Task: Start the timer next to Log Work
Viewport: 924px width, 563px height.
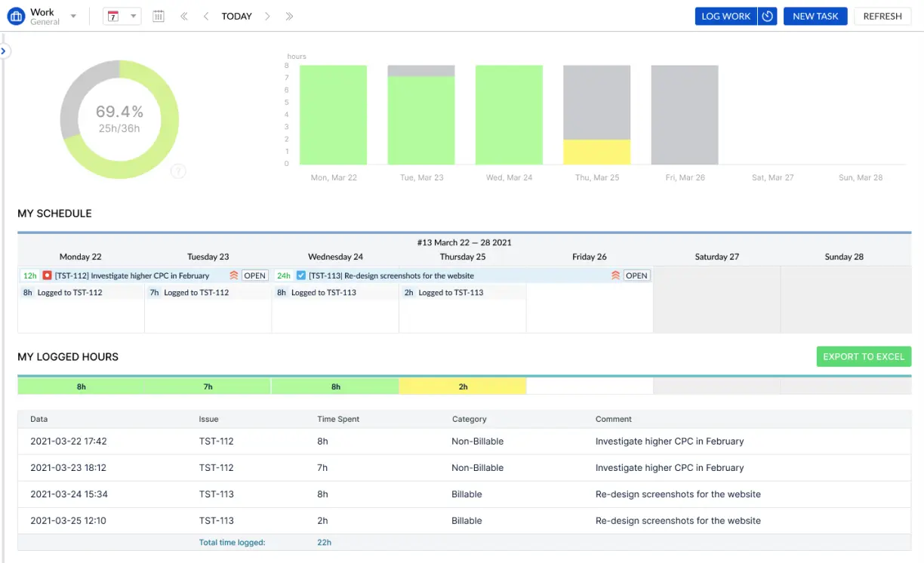Action: point(768,17)
